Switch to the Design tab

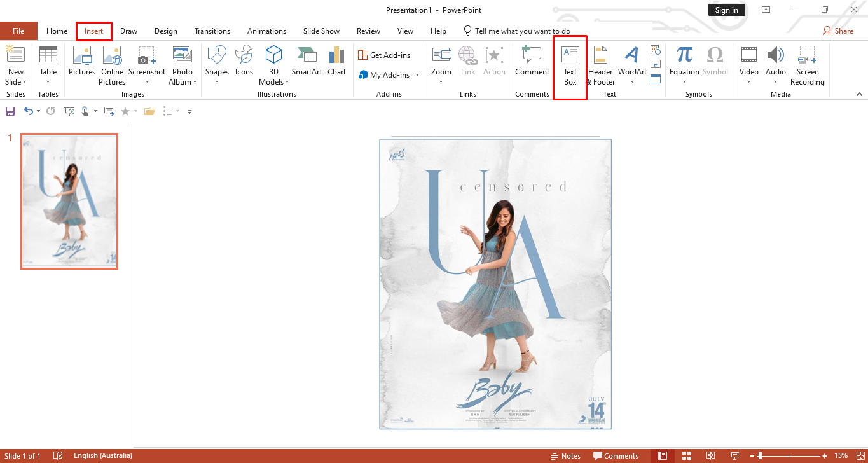166,31
